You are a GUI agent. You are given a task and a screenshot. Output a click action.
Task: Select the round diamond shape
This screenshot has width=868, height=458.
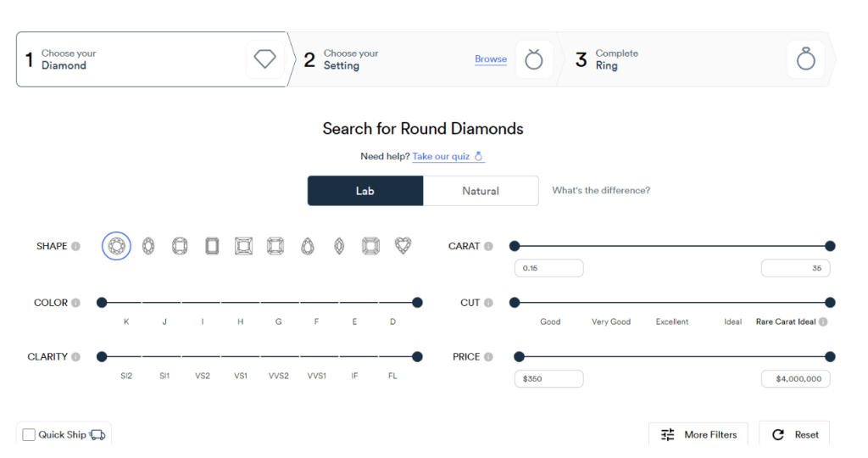click(x=116, y=246)
